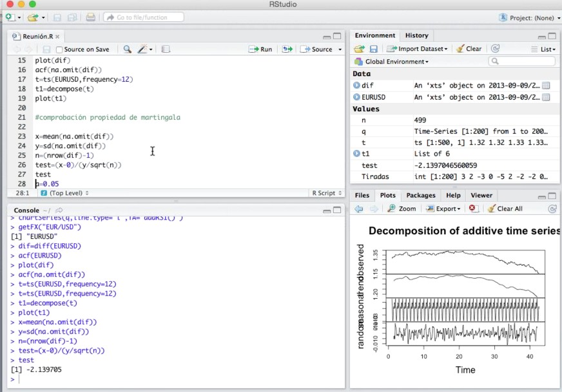Open the code tools magic wand menu

[x=145, y=49]
